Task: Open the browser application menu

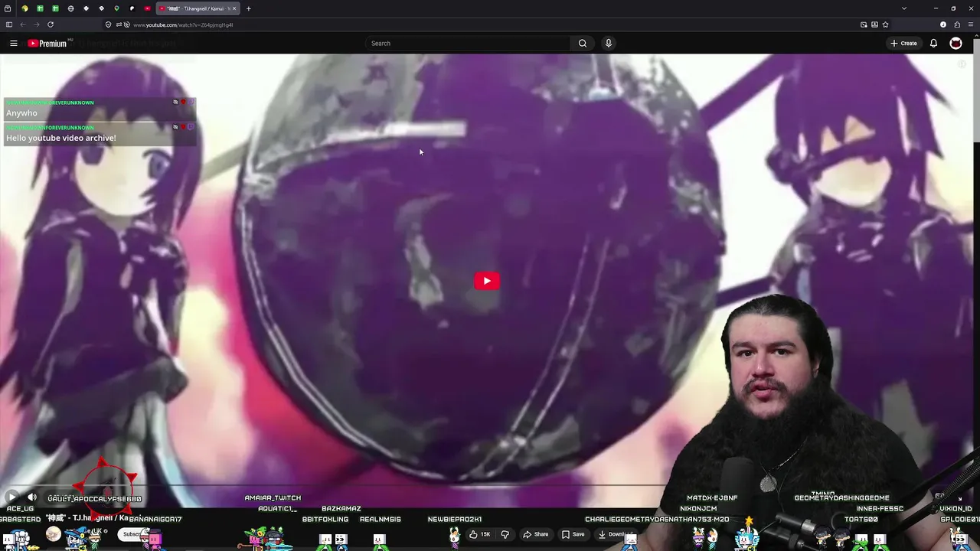Action: pos(971,24)
